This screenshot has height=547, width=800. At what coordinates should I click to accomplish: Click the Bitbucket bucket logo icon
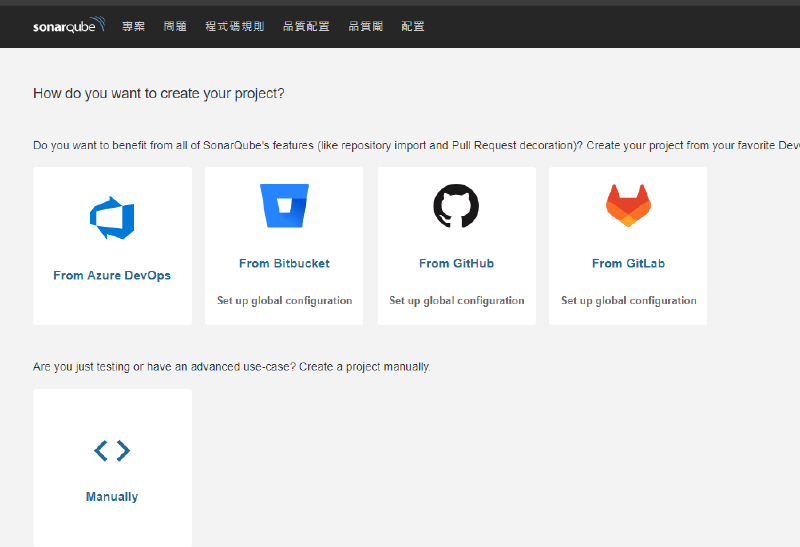284,206
